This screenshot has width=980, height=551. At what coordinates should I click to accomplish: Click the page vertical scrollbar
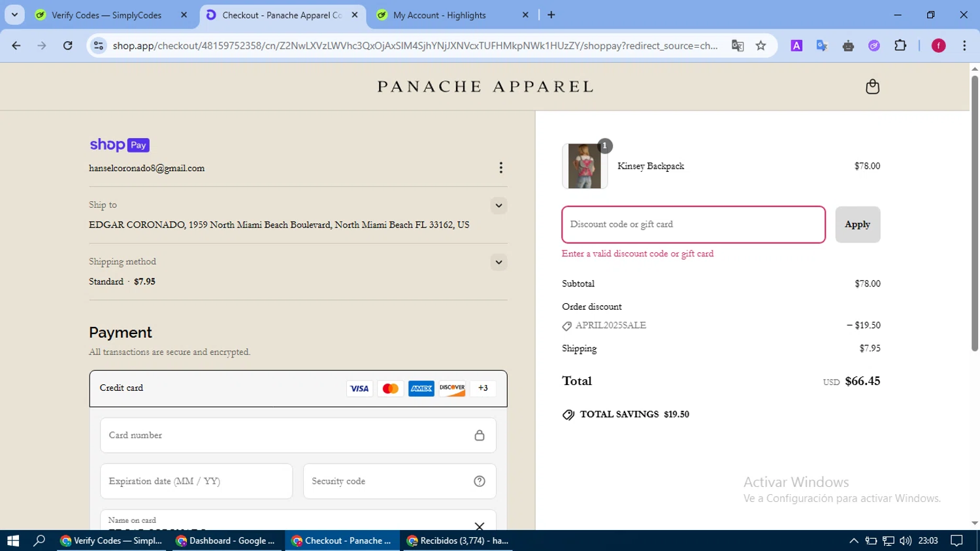click(x=974, y=214)
